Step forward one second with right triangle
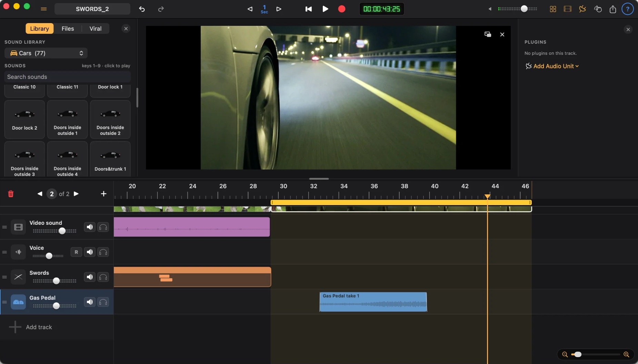Screen dimensions: 638x364 [279, 9]
